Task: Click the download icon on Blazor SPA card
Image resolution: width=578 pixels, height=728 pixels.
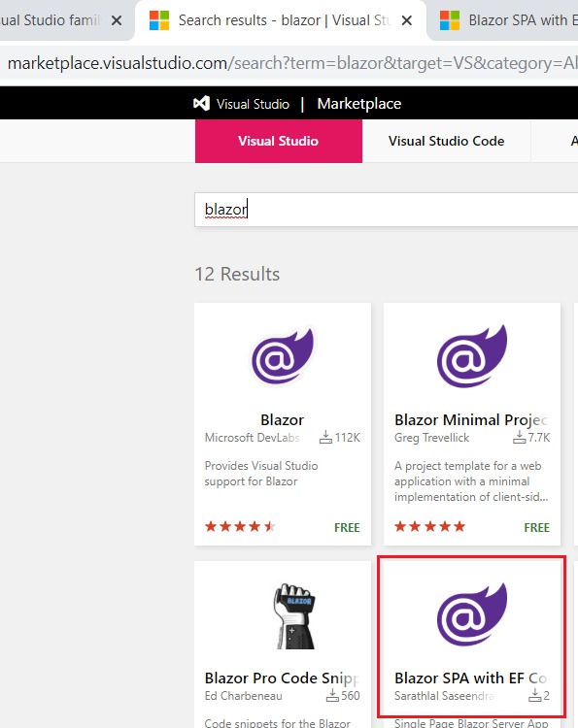Action: pos(535,696)
